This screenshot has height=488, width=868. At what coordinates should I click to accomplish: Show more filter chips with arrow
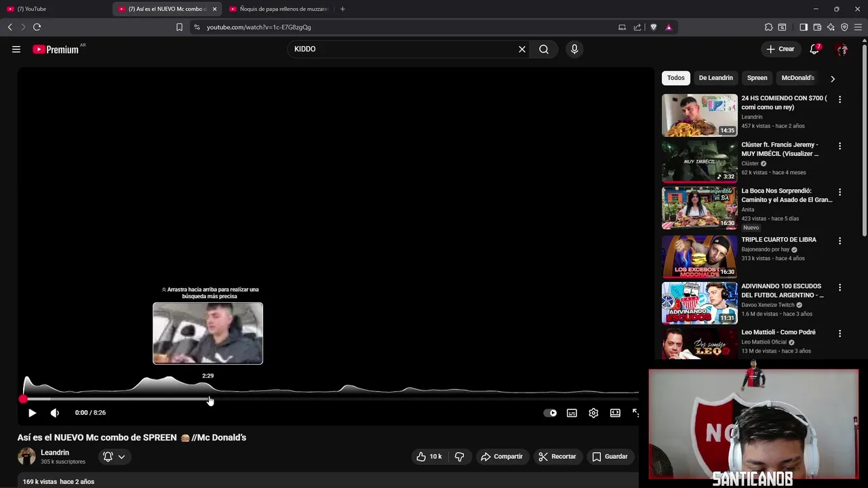833,79
